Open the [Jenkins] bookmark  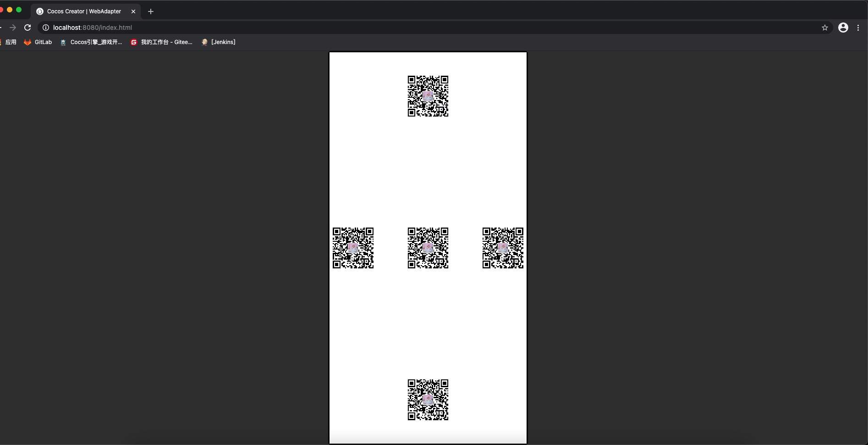coord(219,42)
